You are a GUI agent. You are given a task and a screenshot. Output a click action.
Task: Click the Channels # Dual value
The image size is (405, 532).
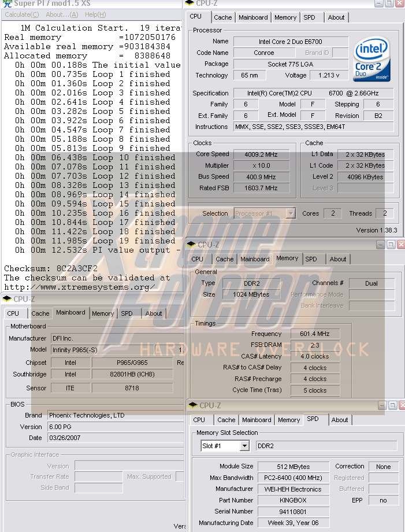pyautogui.click(x=371, y=283)
